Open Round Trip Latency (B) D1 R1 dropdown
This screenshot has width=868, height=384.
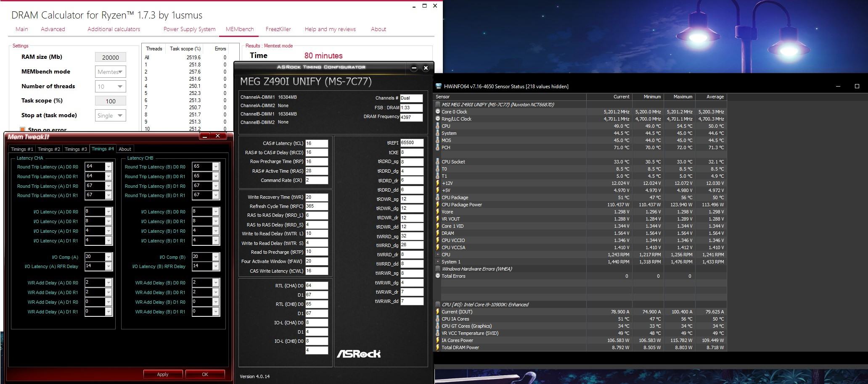[x=216, y=195]
